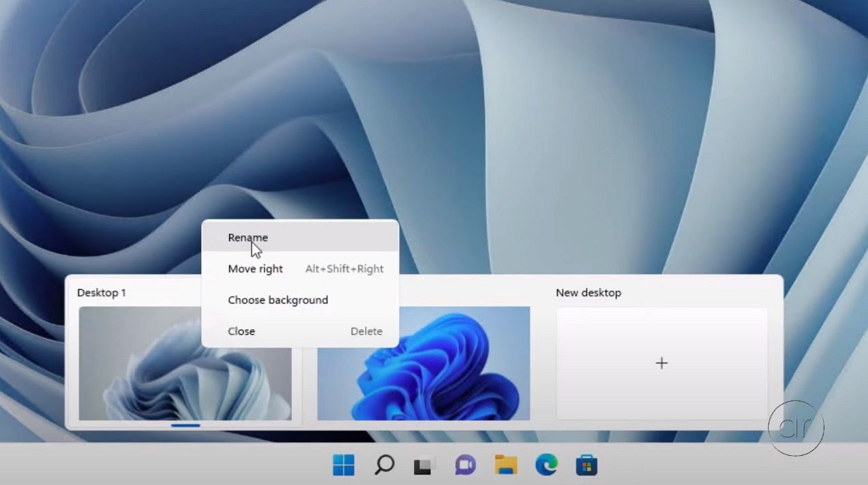
Task: Launch the Chat app from taskbar
Action: click(465, 465)
